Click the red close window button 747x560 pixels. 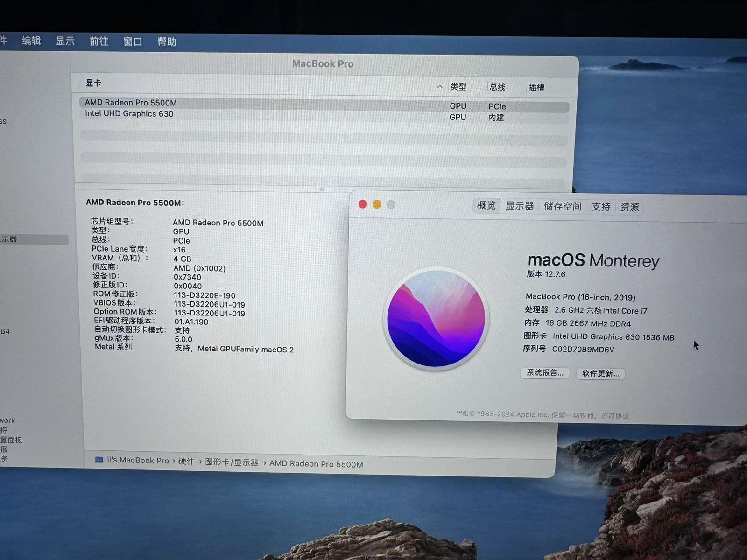click(363, 204)
